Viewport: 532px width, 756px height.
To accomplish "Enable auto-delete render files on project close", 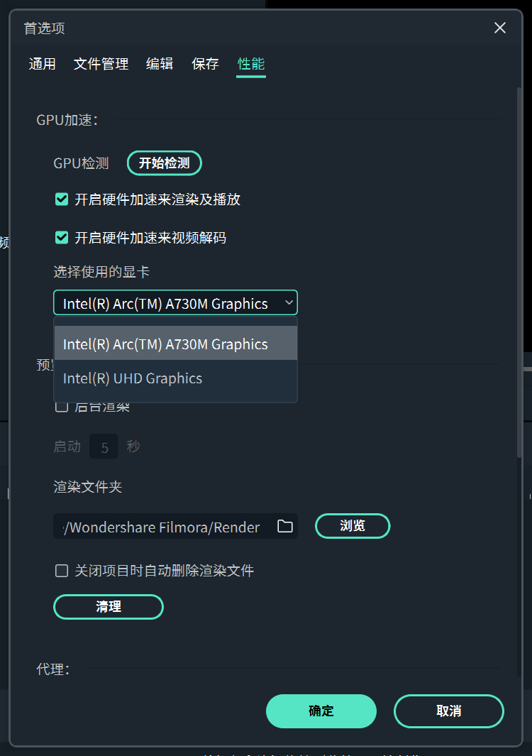I will point(62,571).
